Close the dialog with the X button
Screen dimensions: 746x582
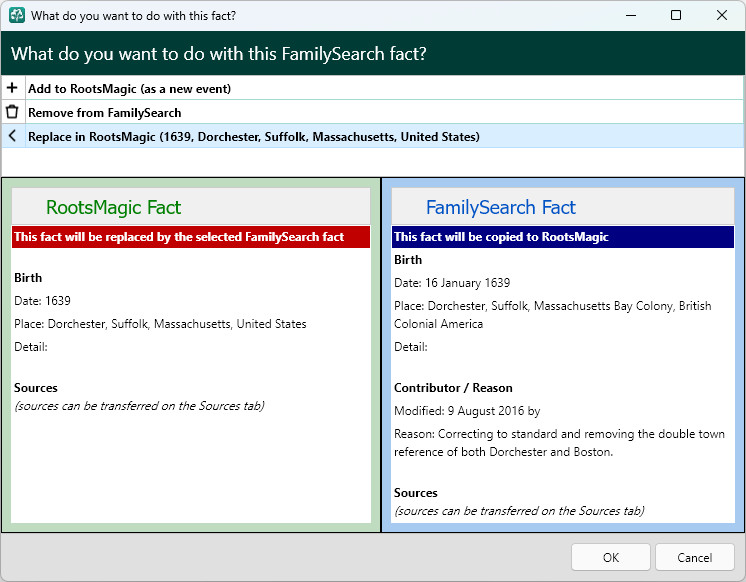721,15
